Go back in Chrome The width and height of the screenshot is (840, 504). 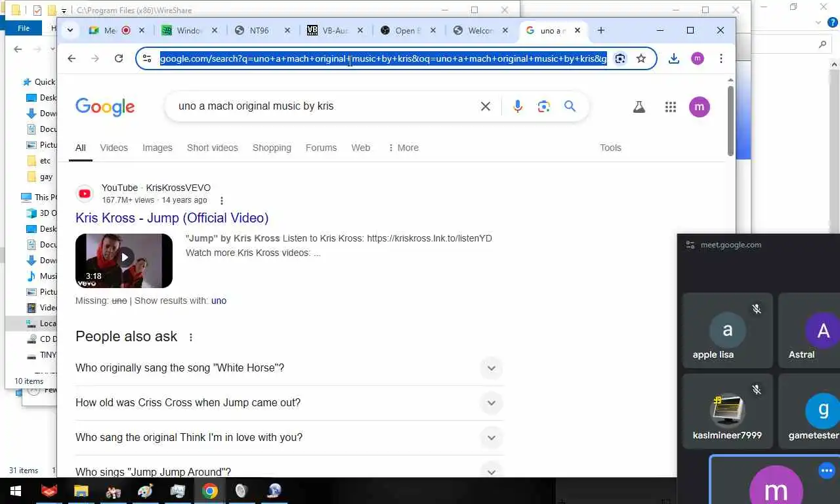pyautogui.click(x=72, y=58)
